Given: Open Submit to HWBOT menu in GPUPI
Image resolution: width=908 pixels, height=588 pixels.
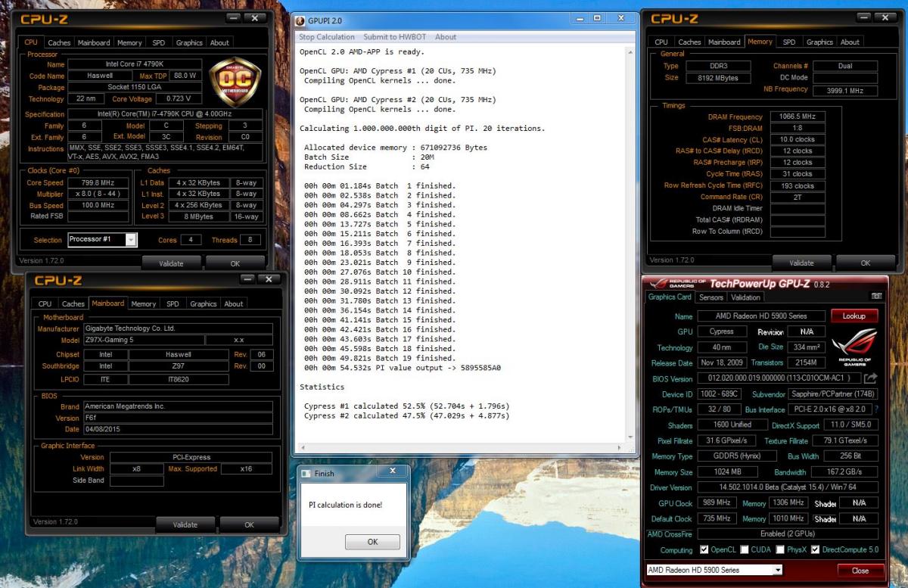Looking at the screenshot, I should (x=393, y=36).
